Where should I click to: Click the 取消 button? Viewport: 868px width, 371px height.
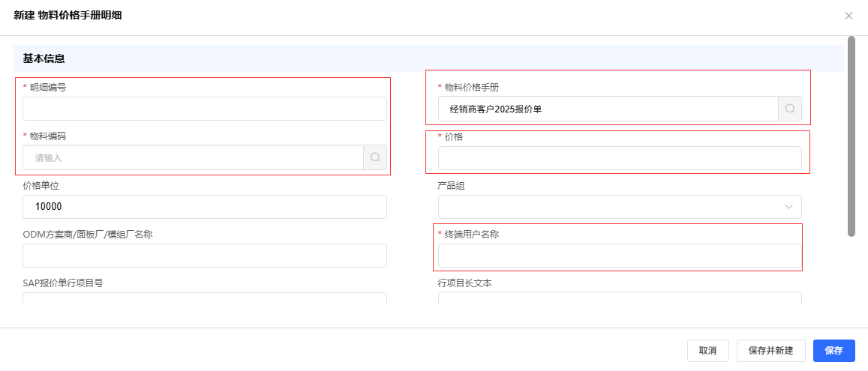pos(707,351)
